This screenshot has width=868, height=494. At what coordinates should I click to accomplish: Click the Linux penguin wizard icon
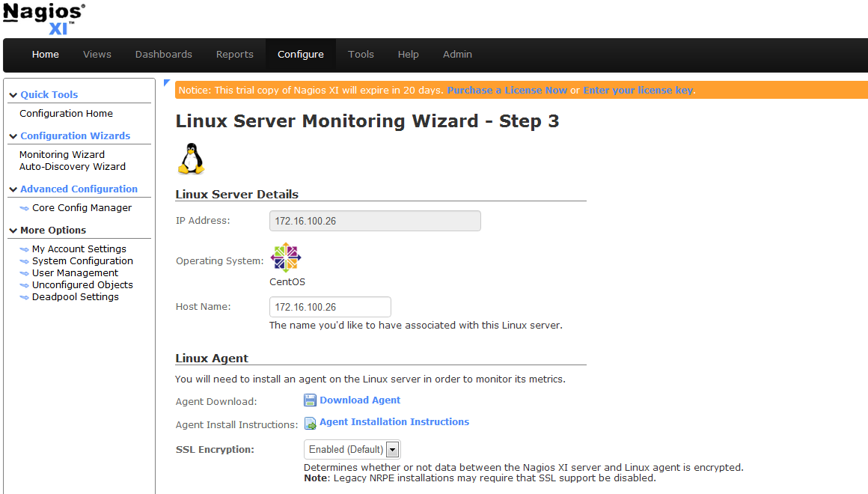[x=192, y=159]
